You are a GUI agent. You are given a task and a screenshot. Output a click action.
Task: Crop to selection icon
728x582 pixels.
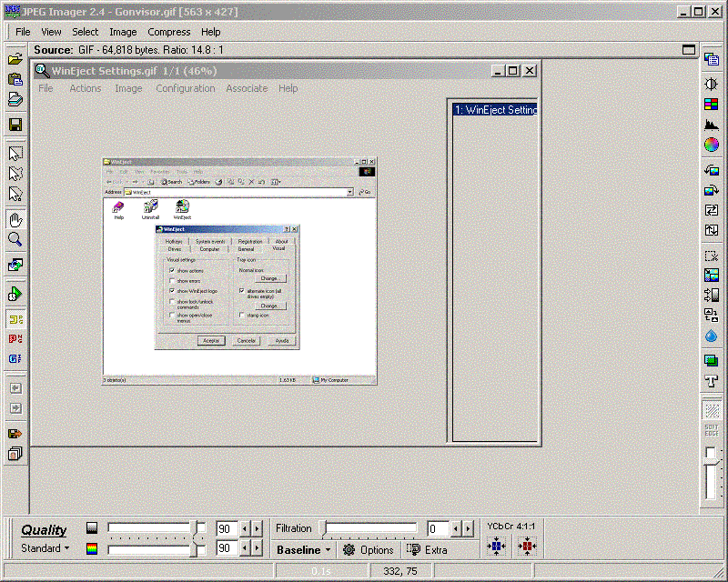(712, 256)
